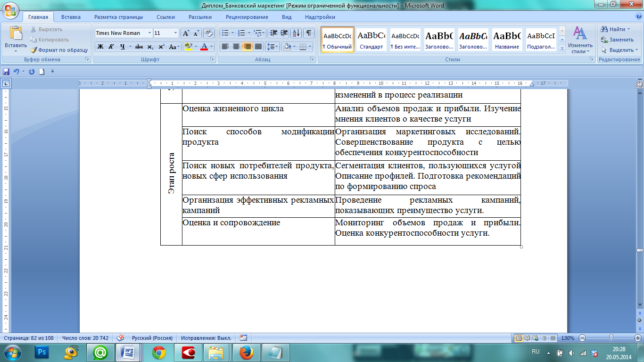Viewport: 644px width, 362px height.
Task: Switch to the Ссылки tab
Action: [166, 17]
